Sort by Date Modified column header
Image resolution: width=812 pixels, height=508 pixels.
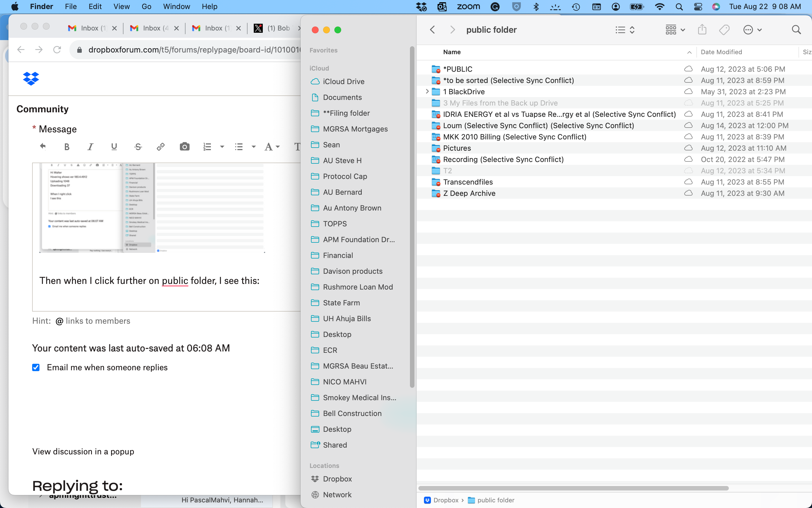pyautogui.click(x=721, y=52)
